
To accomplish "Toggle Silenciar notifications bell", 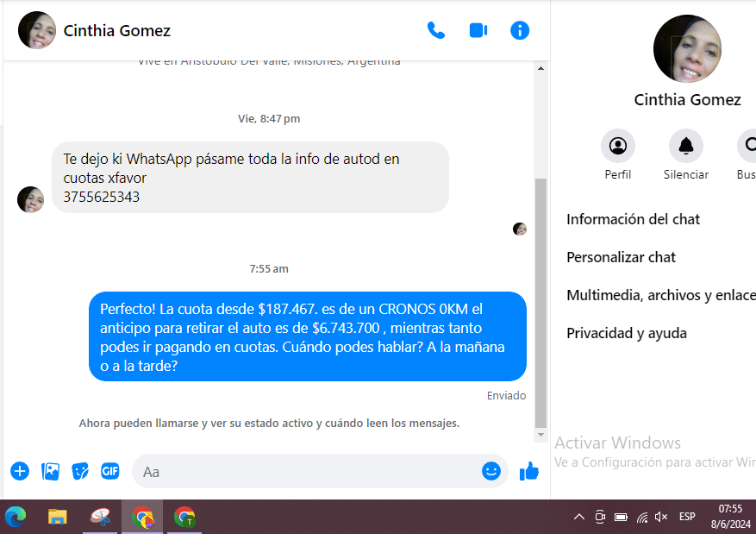I will coord(686,146).
